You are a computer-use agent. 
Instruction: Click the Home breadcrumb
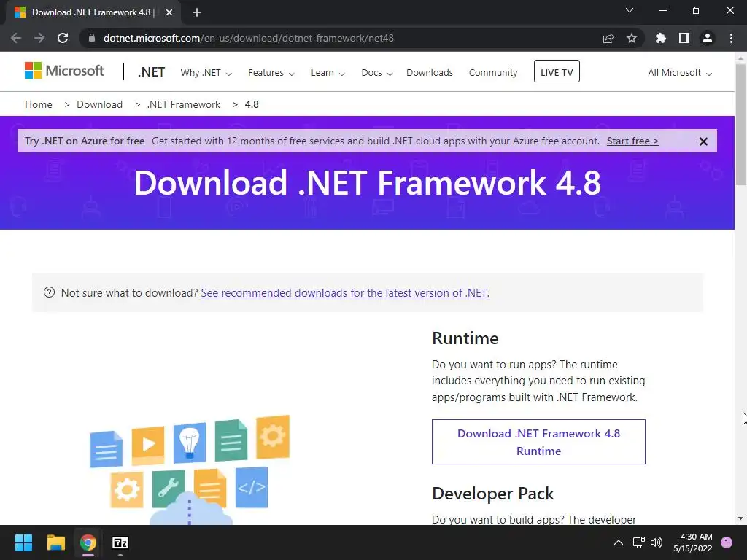pyautogui.click(x=39, y=105)
